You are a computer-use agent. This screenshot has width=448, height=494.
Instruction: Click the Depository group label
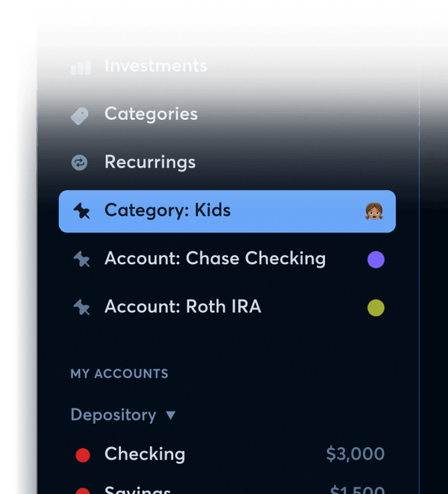(113, 415)
